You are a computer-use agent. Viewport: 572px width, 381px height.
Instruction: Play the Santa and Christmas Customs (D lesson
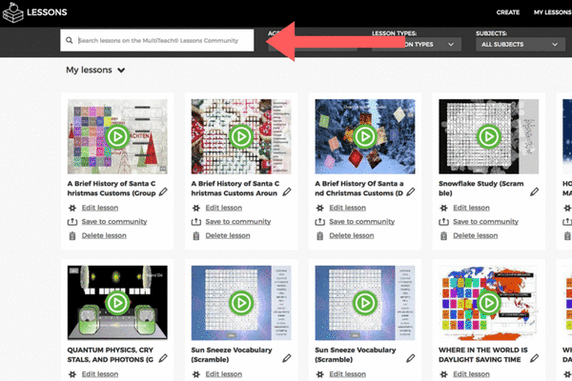pyautogui.click(x=365, y=136)
